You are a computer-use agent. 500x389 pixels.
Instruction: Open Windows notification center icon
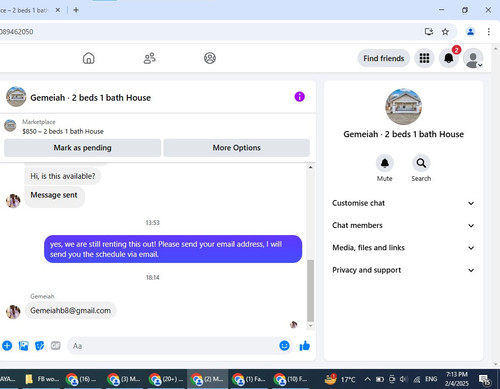coord(484,379)
